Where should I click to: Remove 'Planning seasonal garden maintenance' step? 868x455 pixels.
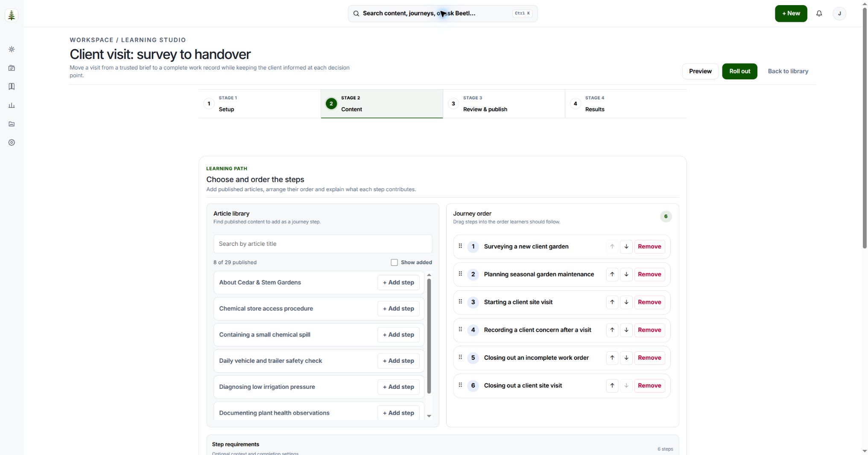point(649,274)
